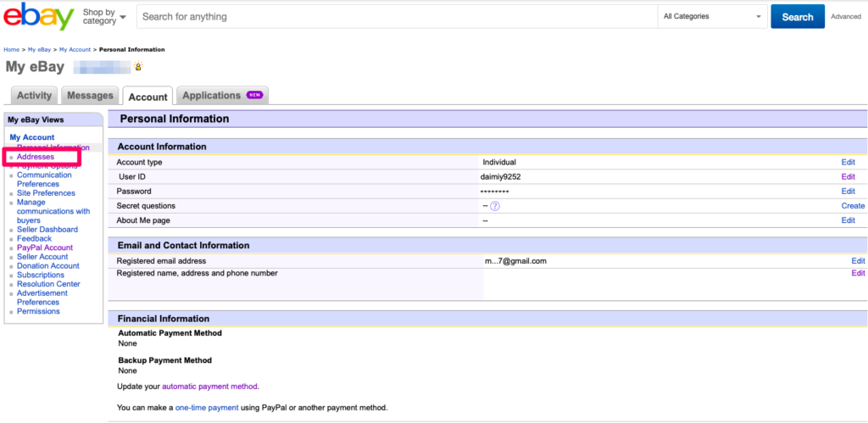Viewport: 868px width, 423px height.
Task: Open Site Preferences in sidebar
Action: tap(46, 193)
